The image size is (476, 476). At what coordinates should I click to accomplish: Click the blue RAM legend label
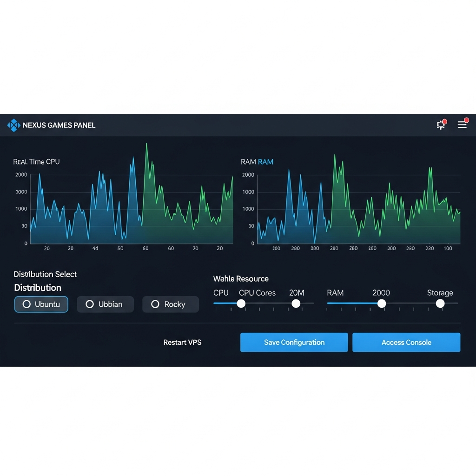click(265, 162)
